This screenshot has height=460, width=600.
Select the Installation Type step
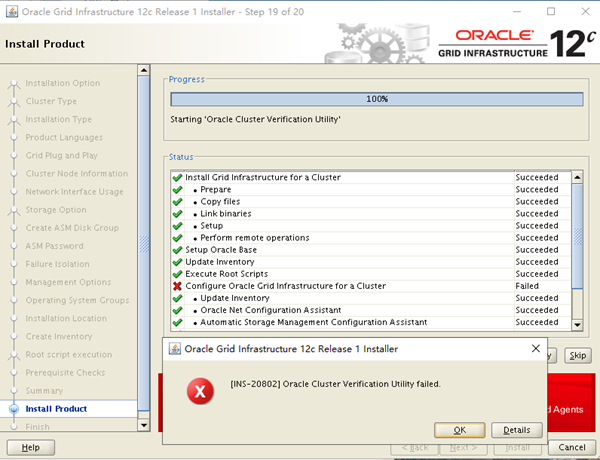coord(59,119)
